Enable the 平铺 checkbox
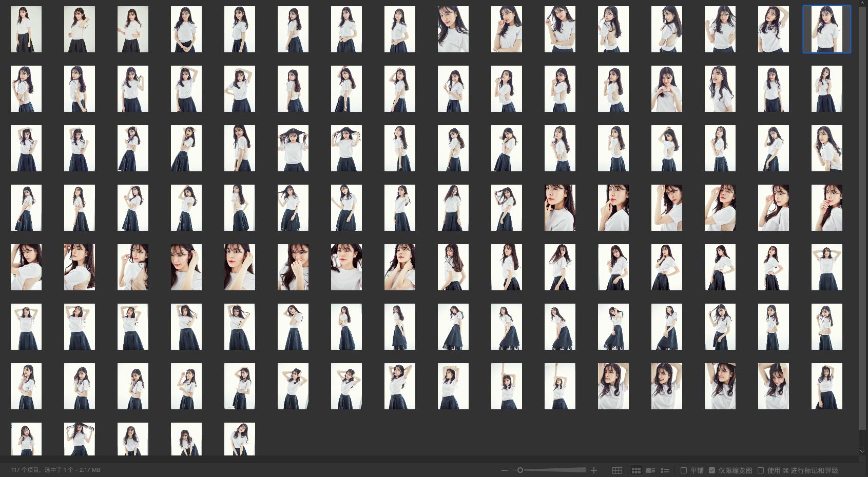Viewport: 868px width, 477px height. coord(684,470)
